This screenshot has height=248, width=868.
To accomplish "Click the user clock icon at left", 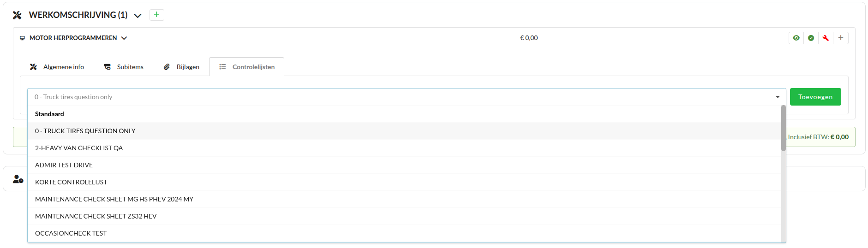I will [x=18, y=179].
